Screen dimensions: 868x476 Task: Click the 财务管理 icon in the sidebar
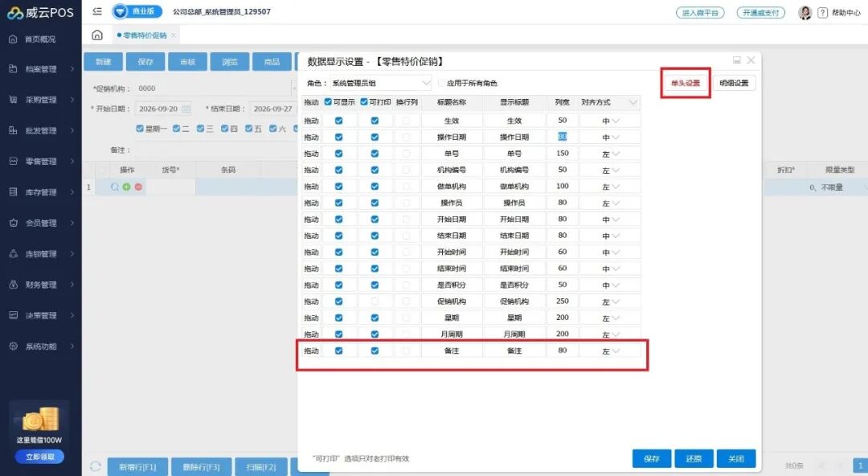pos(14,285)
